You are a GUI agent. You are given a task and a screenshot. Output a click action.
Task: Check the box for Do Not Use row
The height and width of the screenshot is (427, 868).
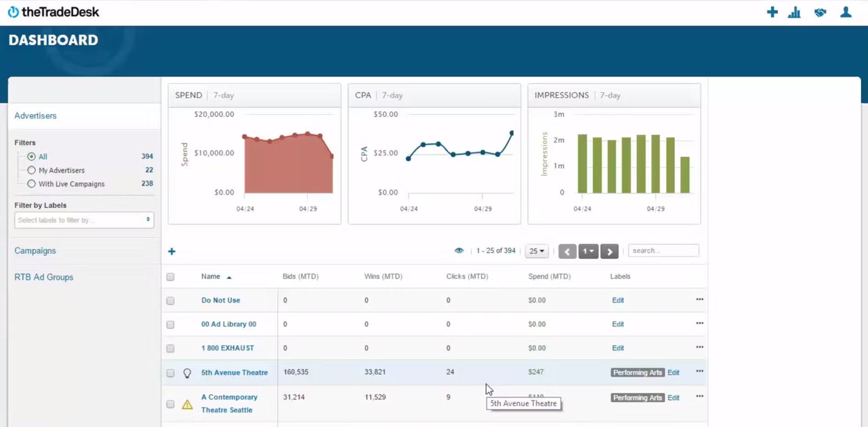point(170,301)
